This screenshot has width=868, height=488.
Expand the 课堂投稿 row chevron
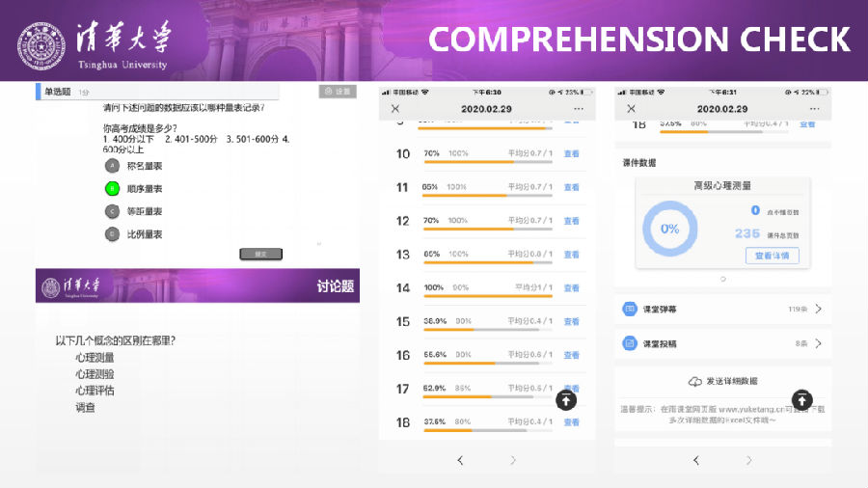click(818, 343)
